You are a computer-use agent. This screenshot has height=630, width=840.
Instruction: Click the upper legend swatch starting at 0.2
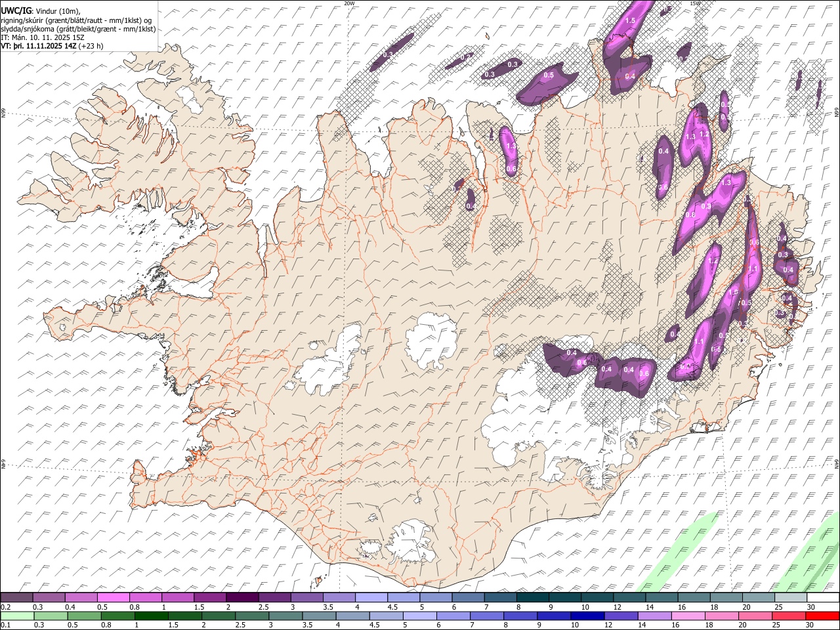tap(17, 598)
